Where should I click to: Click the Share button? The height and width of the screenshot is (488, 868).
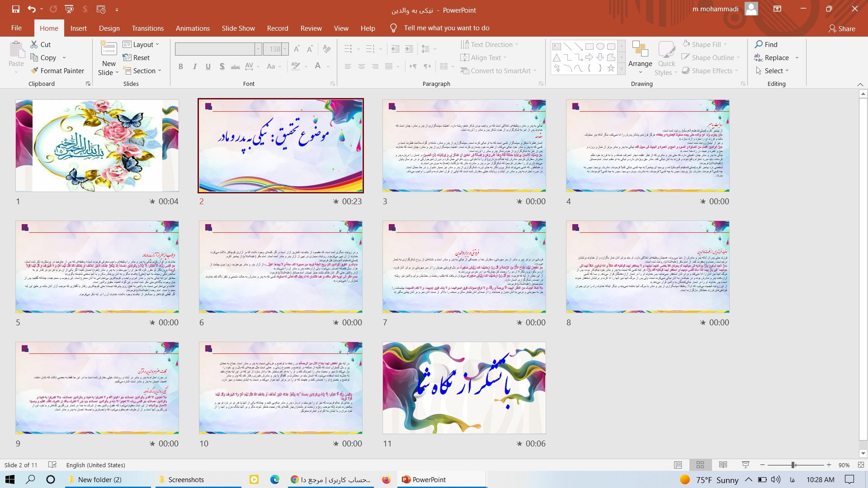[x=842, y=28]
